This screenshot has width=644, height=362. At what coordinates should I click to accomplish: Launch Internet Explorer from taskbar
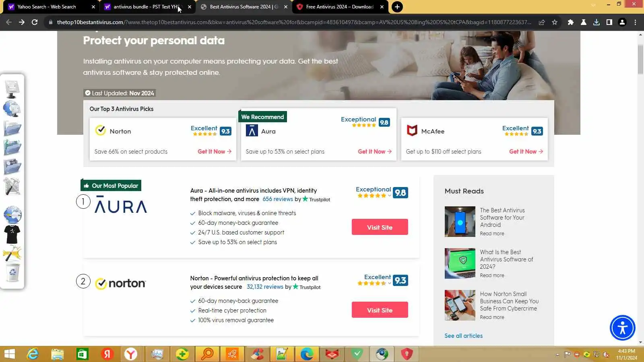tap(33, 354)
